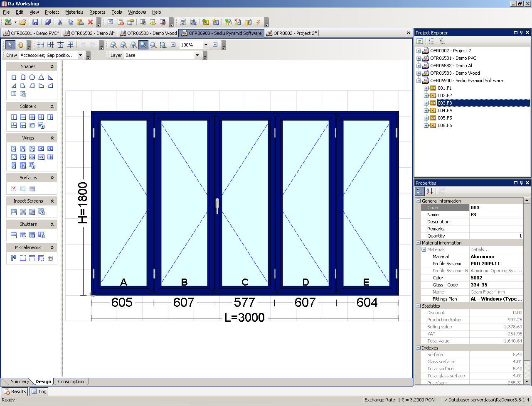
Task: Collapse the Shapes palette section
Action: (x=52, y=66)
